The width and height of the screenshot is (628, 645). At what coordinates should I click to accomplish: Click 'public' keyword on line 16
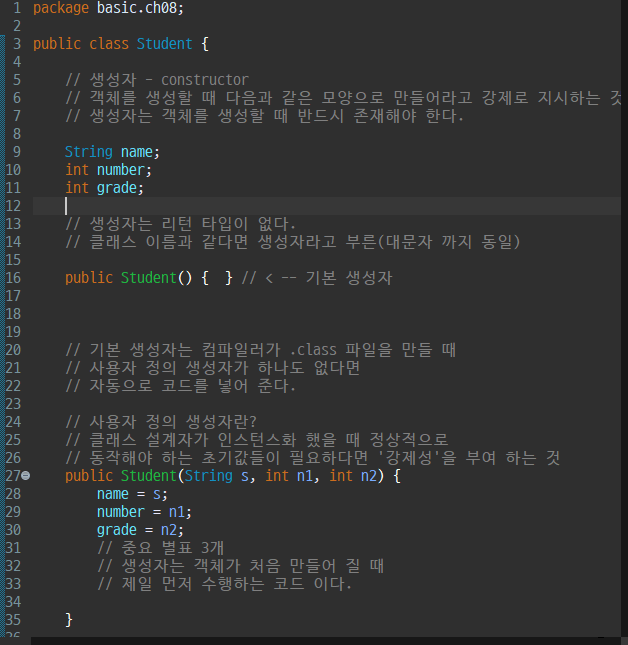point(89,278)
